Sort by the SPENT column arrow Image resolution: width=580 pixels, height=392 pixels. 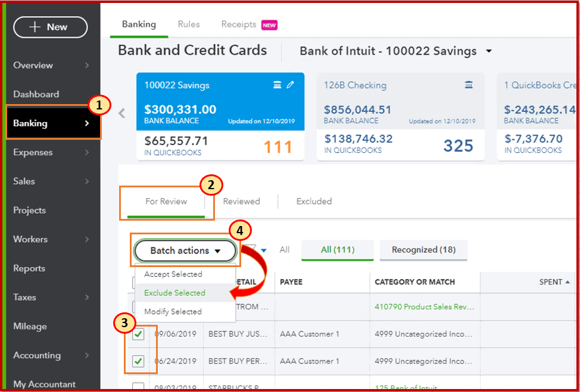pyautogui.click(x=567, y=282)
